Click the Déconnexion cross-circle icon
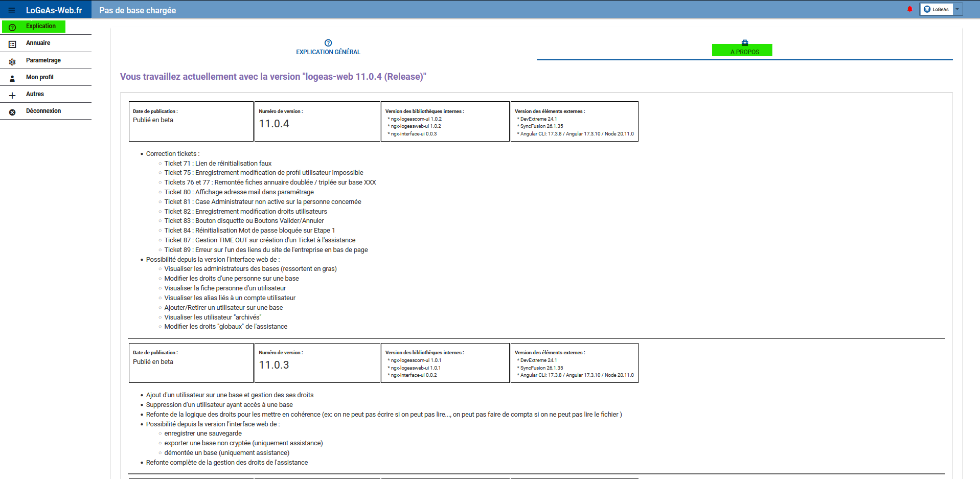This screenshot has height=479, width=980. 12,112
